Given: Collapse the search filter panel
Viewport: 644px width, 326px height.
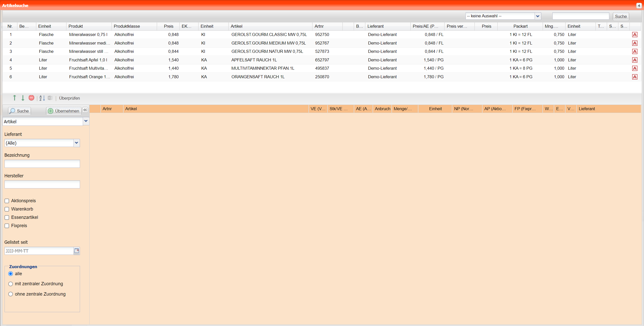Looking at the screenshot, I should (85, 110).
